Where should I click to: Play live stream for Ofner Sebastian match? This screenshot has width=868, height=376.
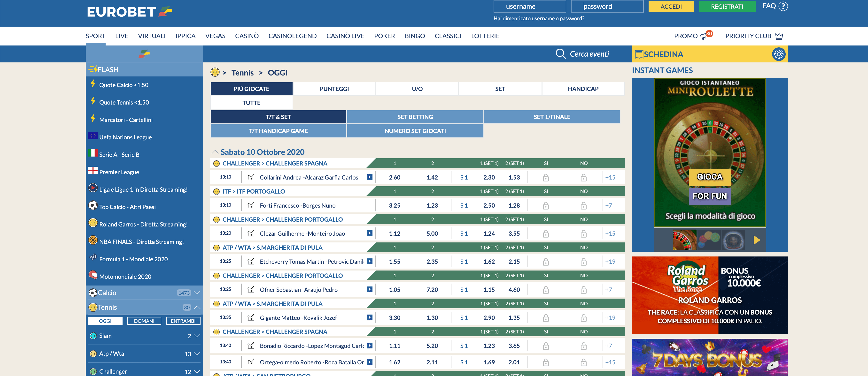(x=370, y=289)
